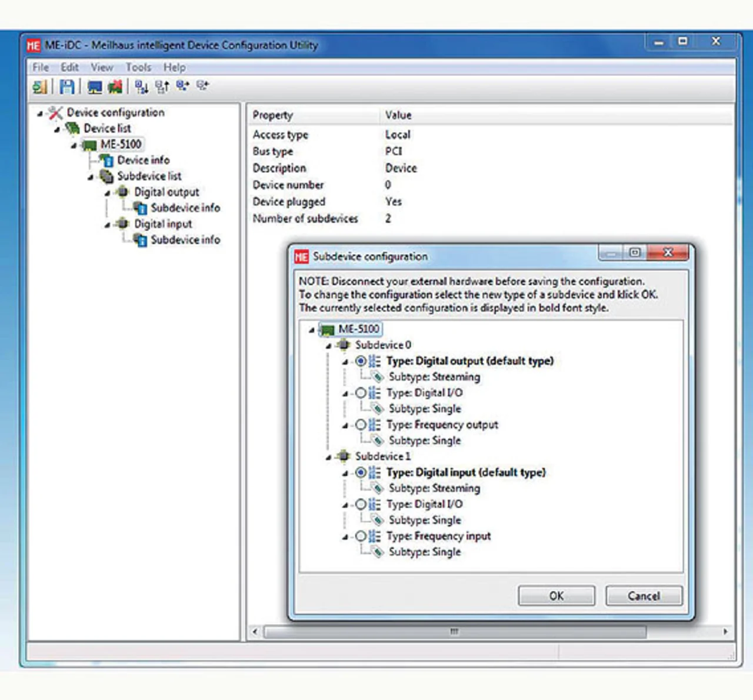The width and height of the screenshot is (753, 700).
Task: Click the gray collapse-node toolbar icon
Action: pyautogui.click(x=203, y=86)
